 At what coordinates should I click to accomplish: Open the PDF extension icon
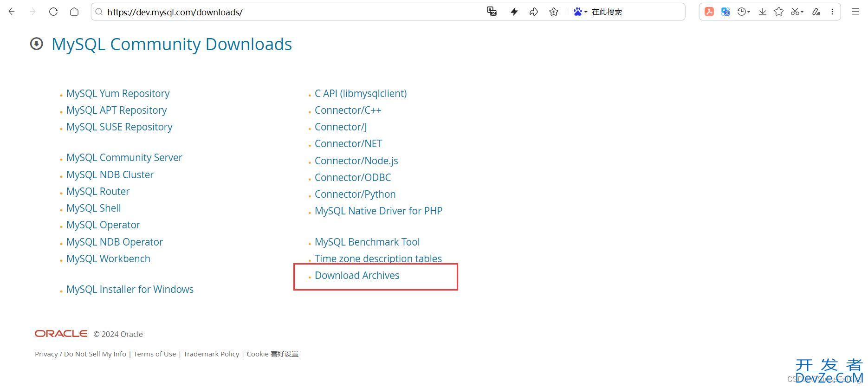click(x=709, y=12)
